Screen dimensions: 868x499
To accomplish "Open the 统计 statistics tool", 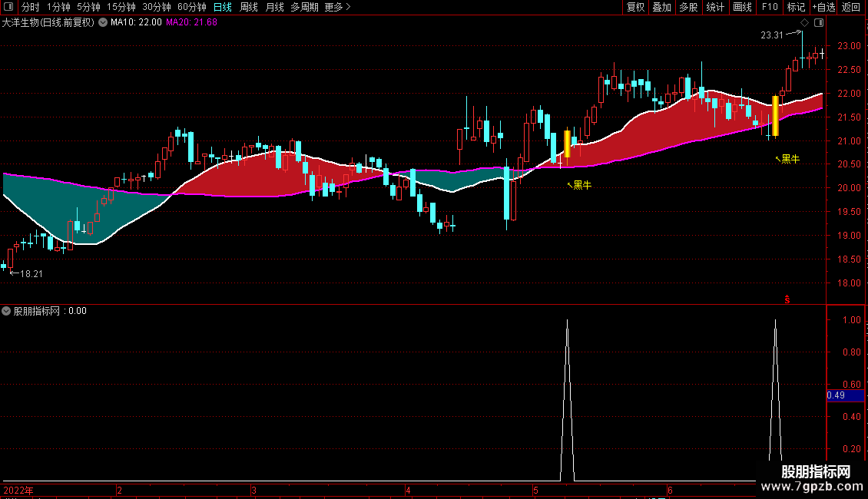I will click(x=715, y=7).
